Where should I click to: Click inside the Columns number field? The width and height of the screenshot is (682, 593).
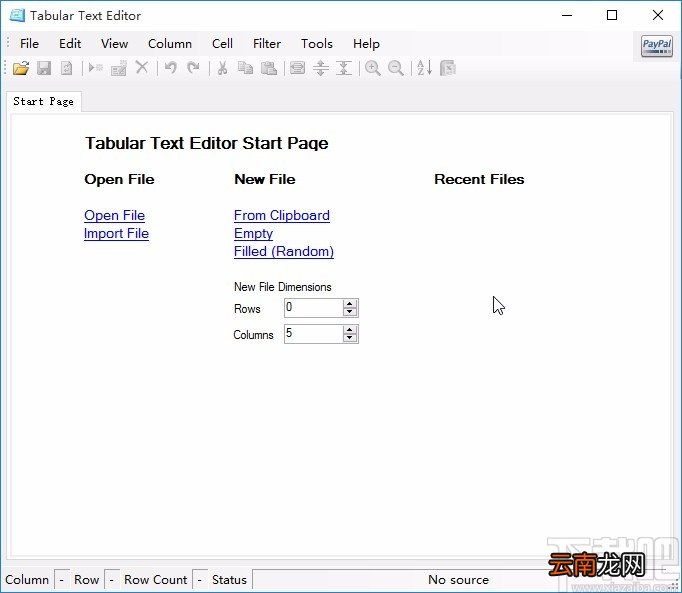click(x=313, y=334)
